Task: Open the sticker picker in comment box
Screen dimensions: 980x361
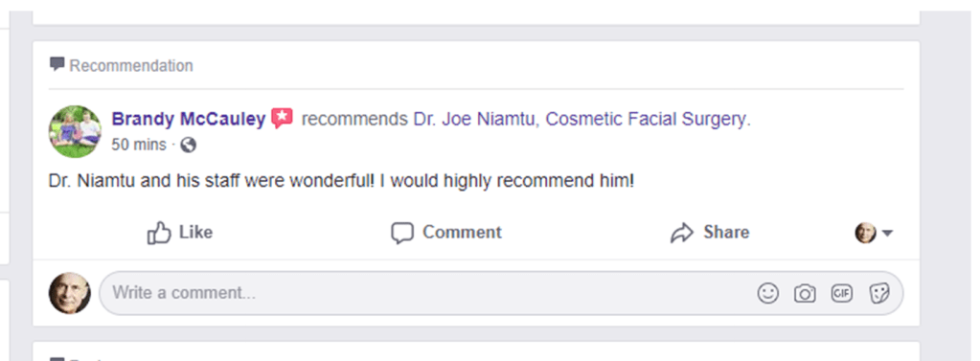Action: click(x=879, y=293)
